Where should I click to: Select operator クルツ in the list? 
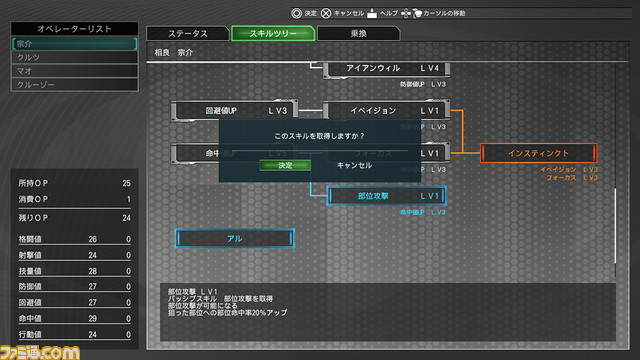click(75, 57)
